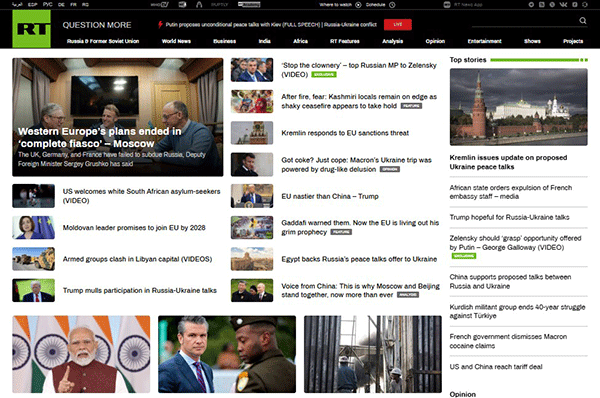Viewport: 600px width, 398px height.
Task: Go to the Entertainment section
Action: [x=484, y=41]
